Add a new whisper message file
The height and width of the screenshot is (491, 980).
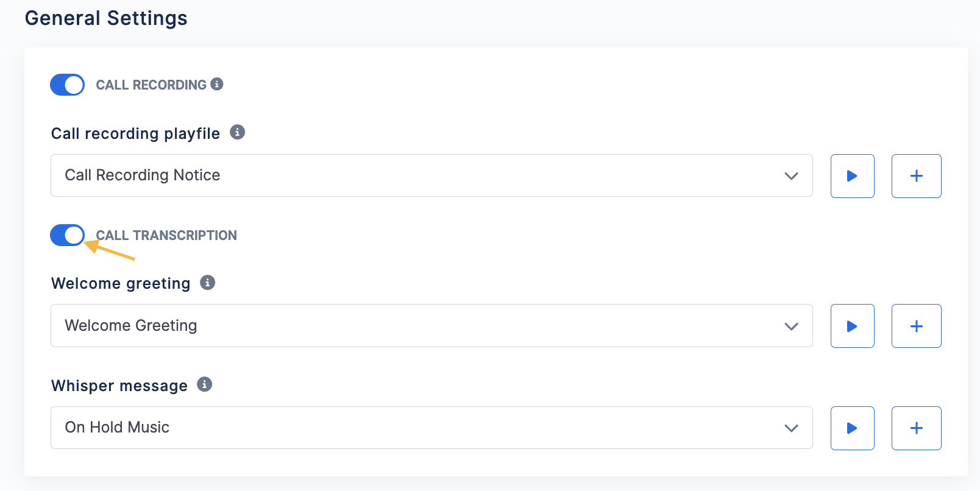[x=916, y=428]
